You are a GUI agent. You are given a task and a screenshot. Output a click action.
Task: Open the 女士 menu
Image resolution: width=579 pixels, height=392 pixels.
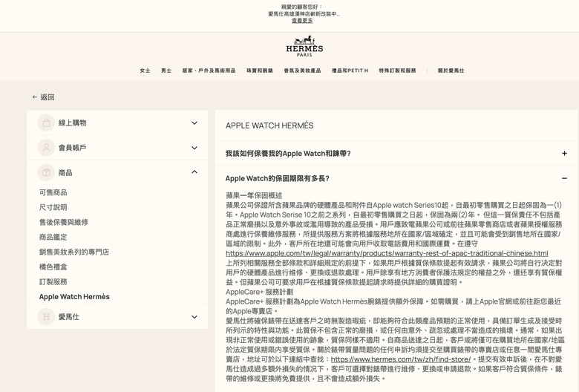pos(145,71)
